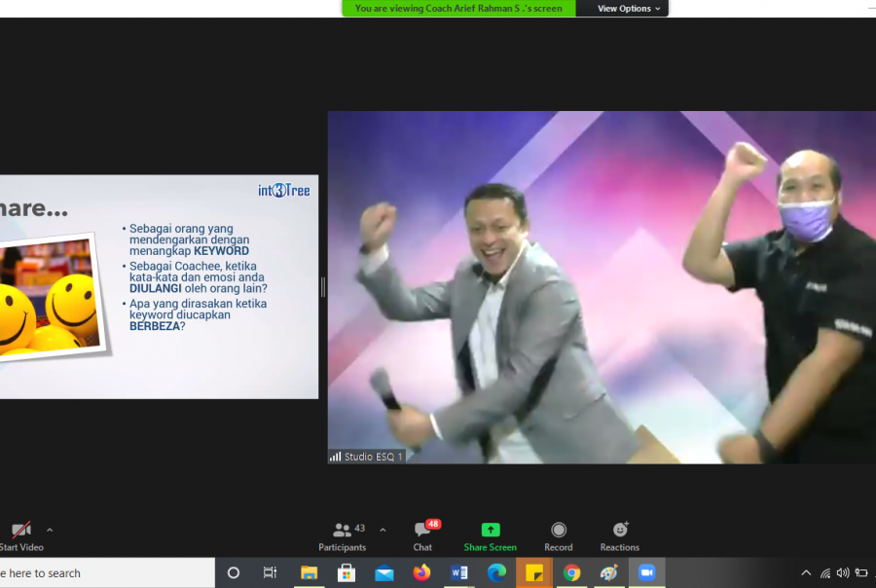
Task: Expand caret next to Participants
Action: (x=383, y=531)
